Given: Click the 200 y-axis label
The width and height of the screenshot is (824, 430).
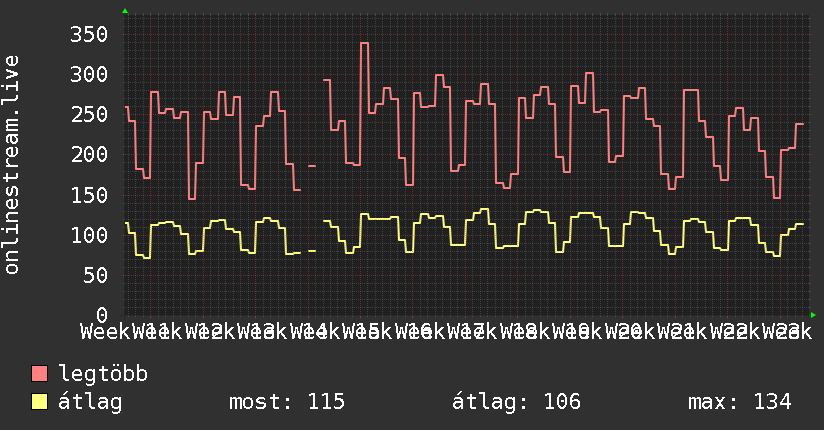Looking at the screenshot, I should (x=89, y=155).
